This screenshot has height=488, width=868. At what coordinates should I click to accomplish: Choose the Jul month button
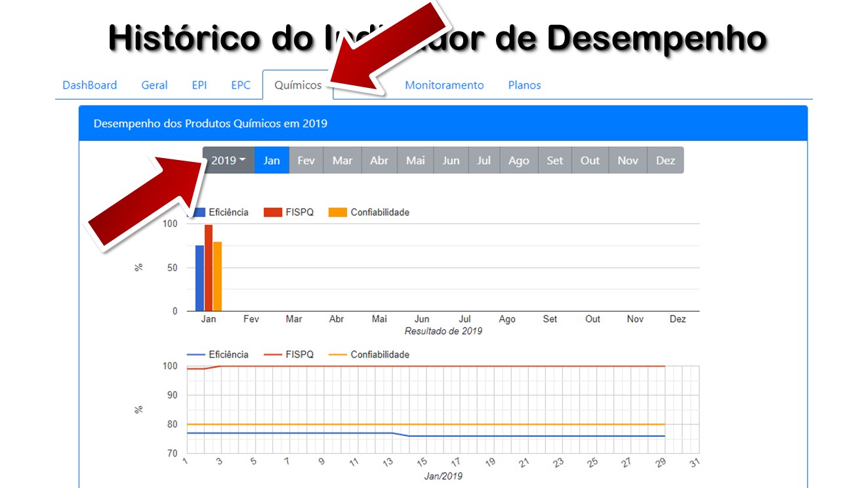click(484, 160)
